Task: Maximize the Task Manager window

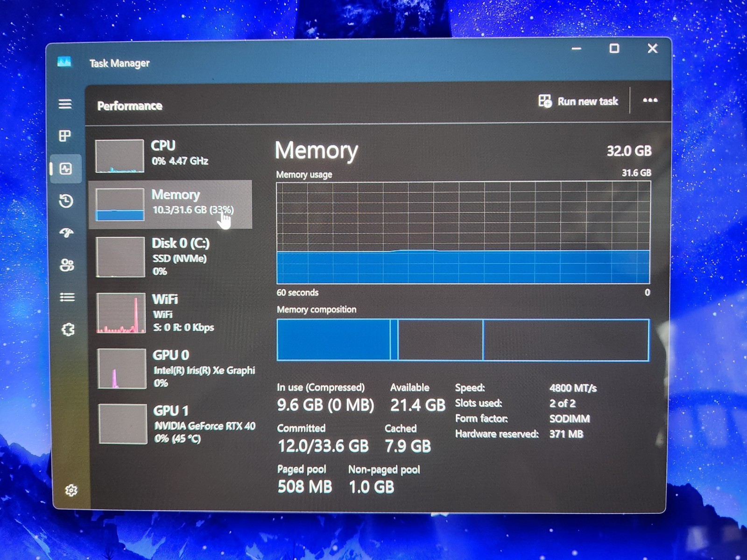Action: tap(614, 49)
